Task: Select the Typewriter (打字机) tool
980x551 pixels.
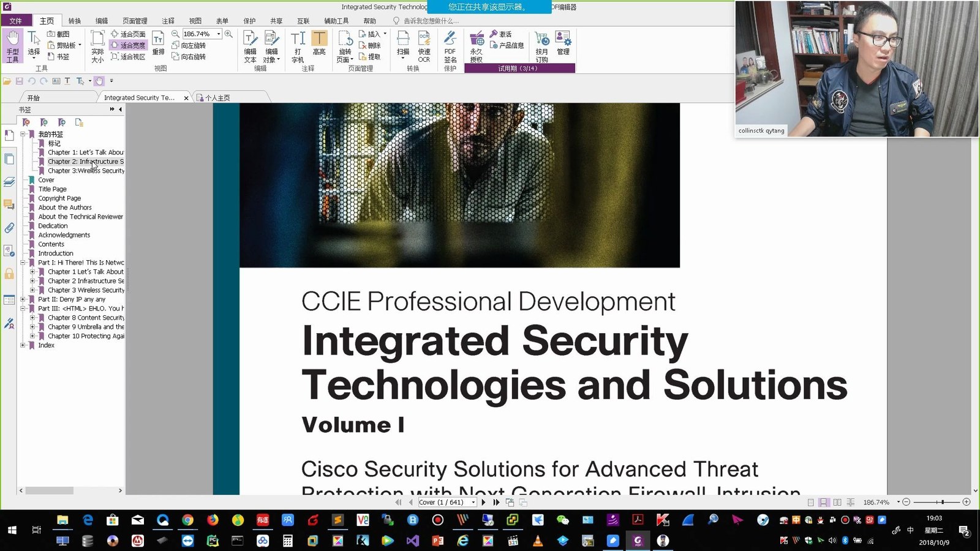Action: 298,47
